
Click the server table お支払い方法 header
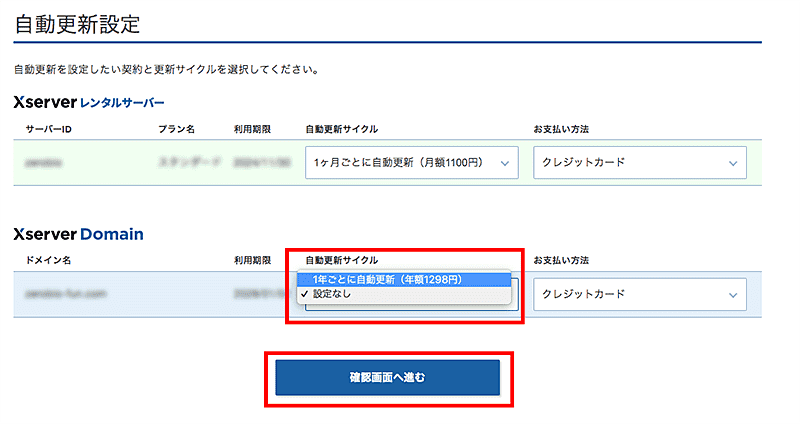coord(561,129)
